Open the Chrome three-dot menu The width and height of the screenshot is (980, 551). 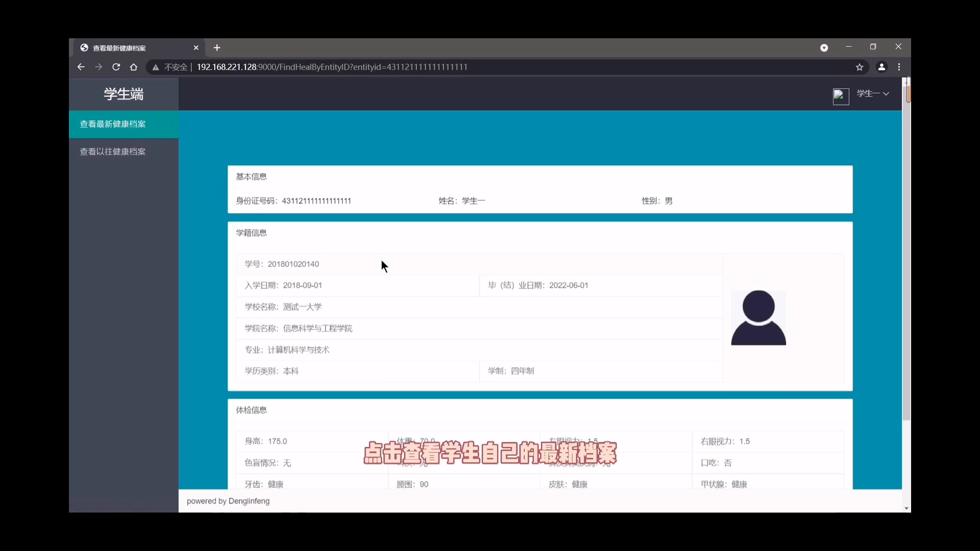[899, 67]
